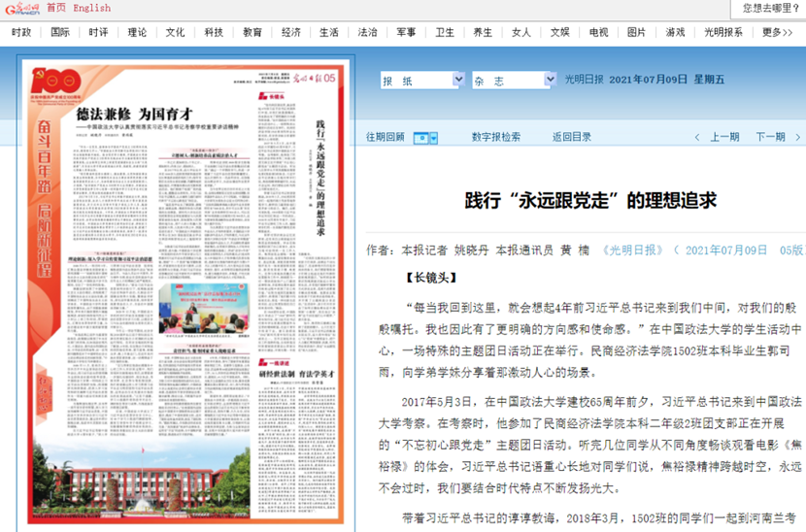Click the right chevron after 下一期
Screen dimensions: 806x532
[x=798, y=137]
